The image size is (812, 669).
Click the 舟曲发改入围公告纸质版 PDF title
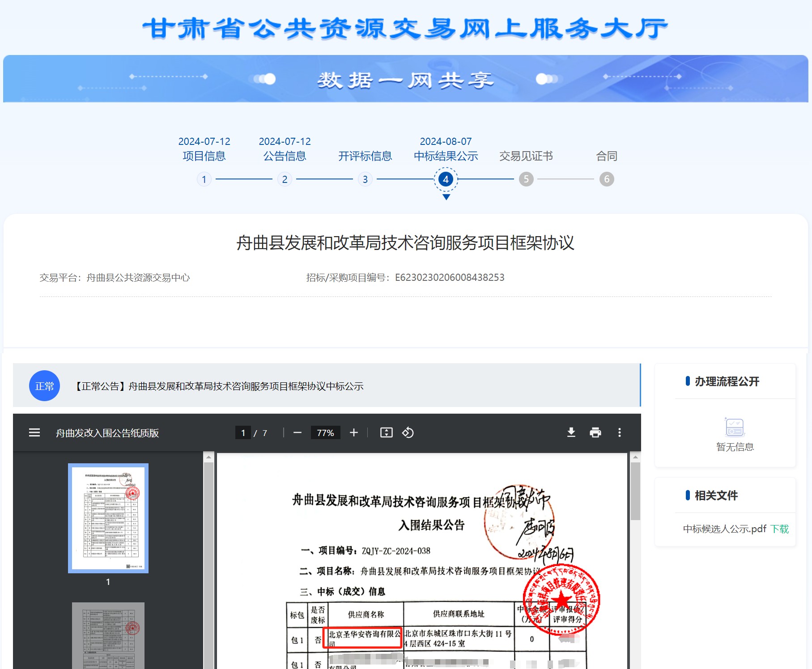pyautogui.click(x=107, y=433)
